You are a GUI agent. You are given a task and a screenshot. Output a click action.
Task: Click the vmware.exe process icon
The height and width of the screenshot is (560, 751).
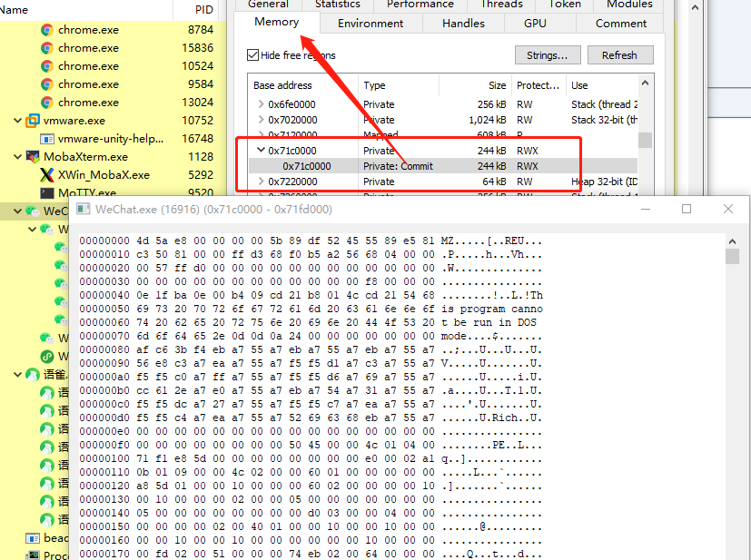[x=33, y=120]
